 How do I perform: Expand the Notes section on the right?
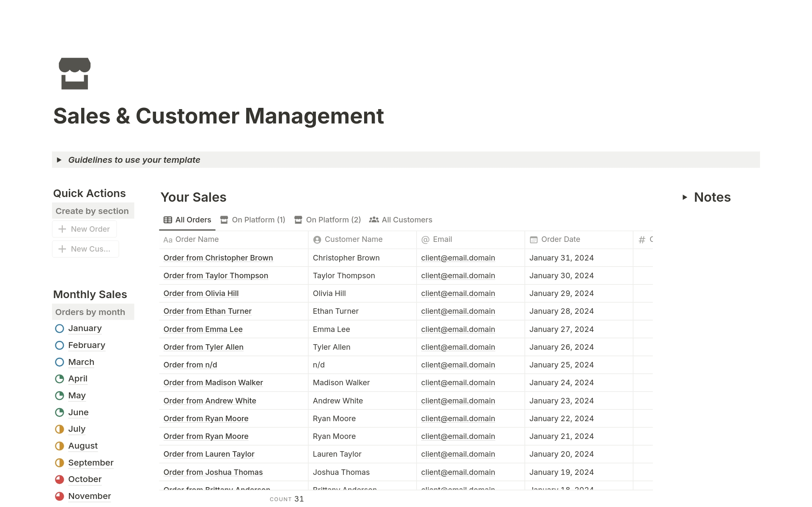click(686, 197)
